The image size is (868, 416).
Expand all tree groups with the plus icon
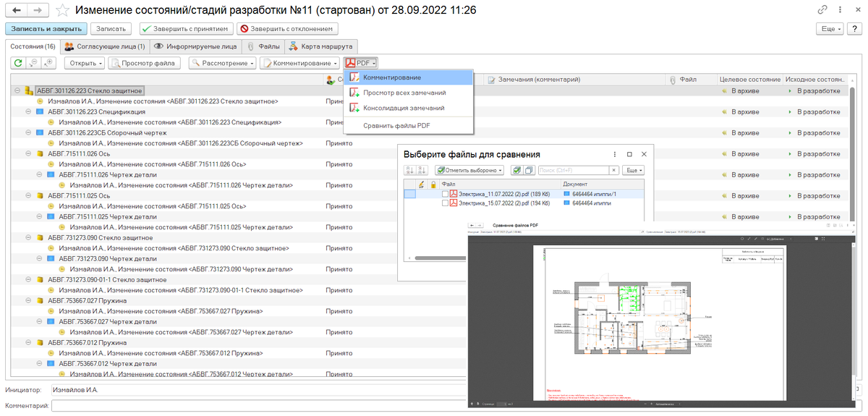48,63
